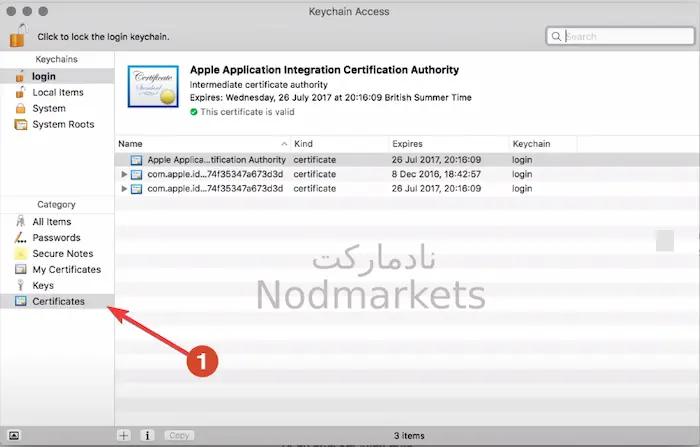
Task: Click the icon of the 8 Dec 2016 certificate
Action: (136, 174)
